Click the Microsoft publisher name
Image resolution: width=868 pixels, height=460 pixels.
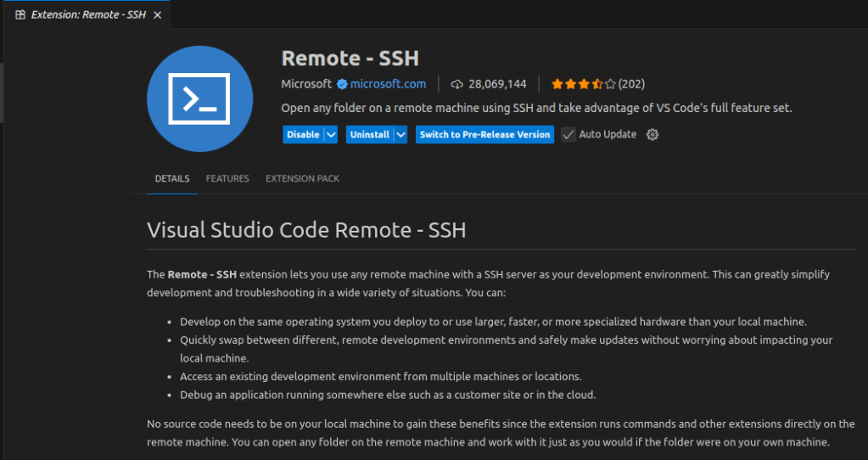pyautogui.click(x=306, y=84)
